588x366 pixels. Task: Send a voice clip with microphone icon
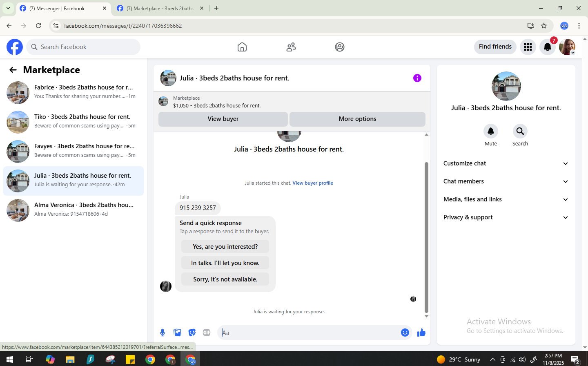[163, 333]
